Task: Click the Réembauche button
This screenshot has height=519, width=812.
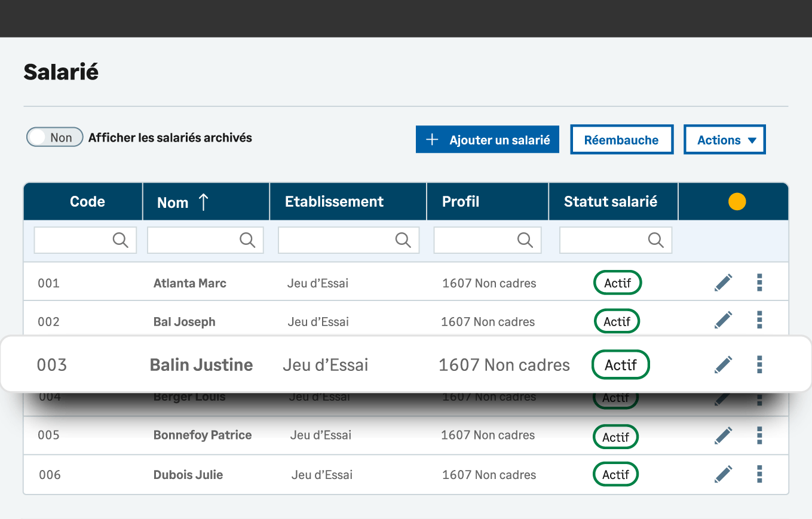Action: [x=621, y=140]
